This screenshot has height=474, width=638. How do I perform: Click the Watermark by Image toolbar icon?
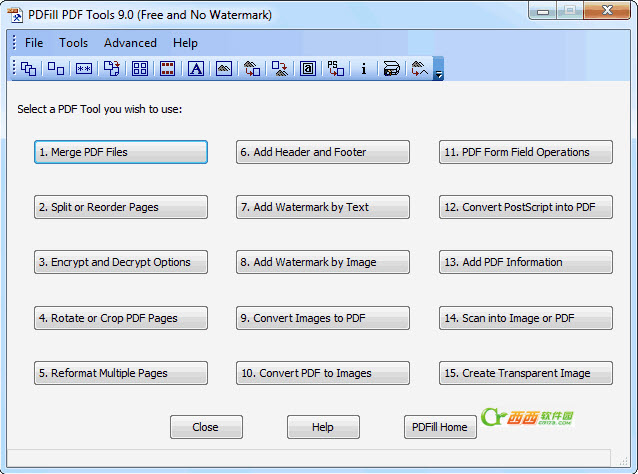click(224, 68)
